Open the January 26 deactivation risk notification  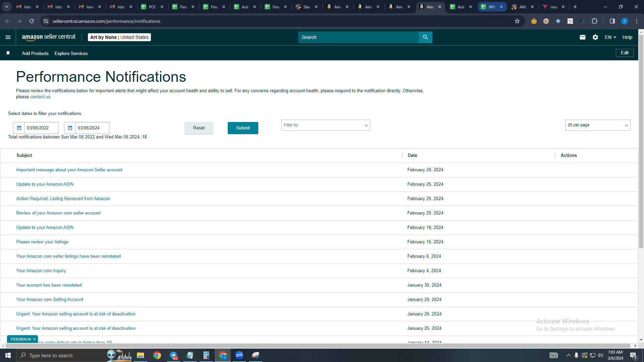pos(76,314)
